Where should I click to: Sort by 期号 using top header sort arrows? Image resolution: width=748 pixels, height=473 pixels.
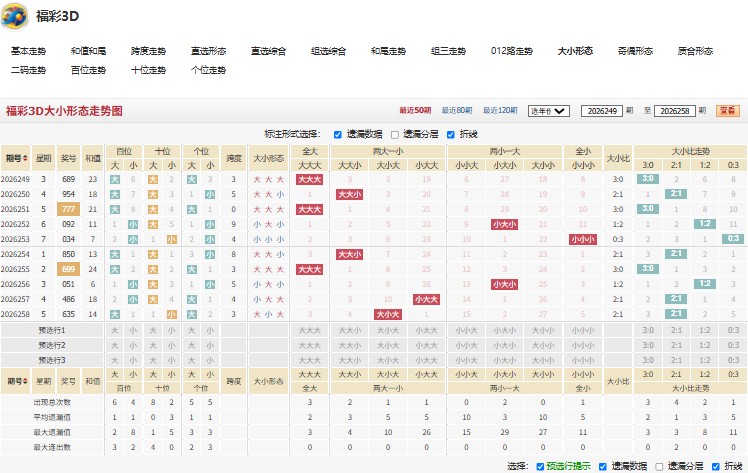(x=25, y=158)
